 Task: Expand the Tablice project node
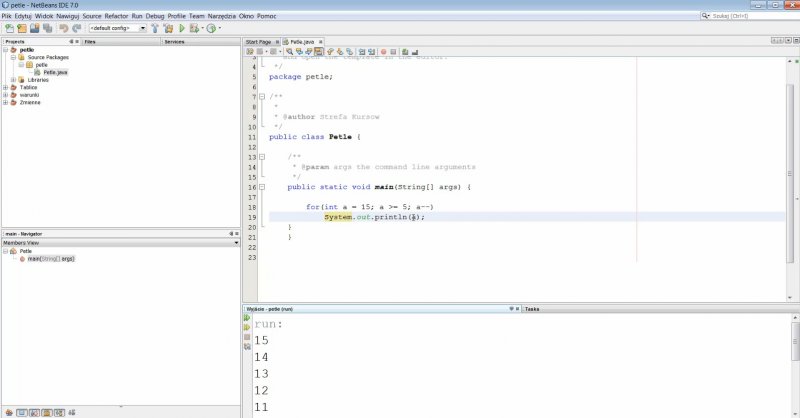pyautogui.click(x=6, y=87)
